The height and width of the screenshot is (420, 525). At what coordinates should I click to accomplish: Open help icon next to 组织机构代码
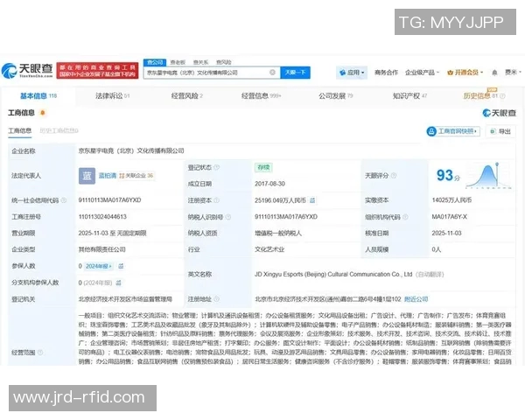(x=405, y=217)
